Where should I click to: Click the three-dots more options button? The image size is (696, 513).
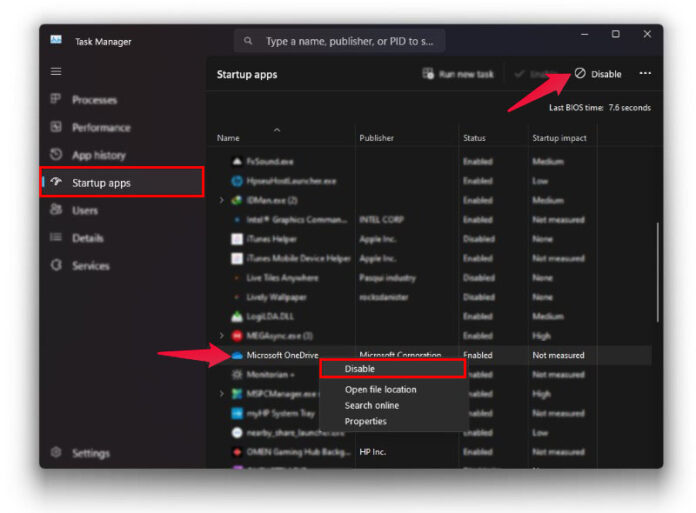[x=645, y=74]
